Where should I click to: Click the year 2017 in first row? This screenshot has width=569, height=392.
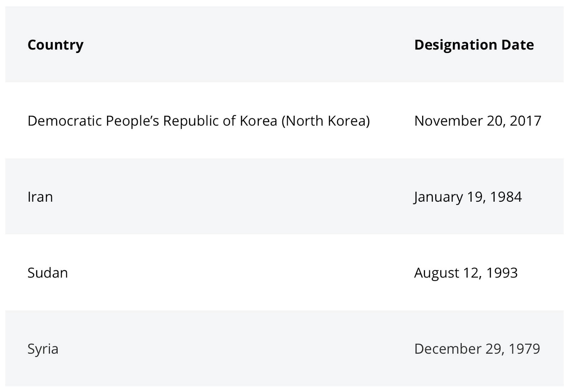(525, 121)
